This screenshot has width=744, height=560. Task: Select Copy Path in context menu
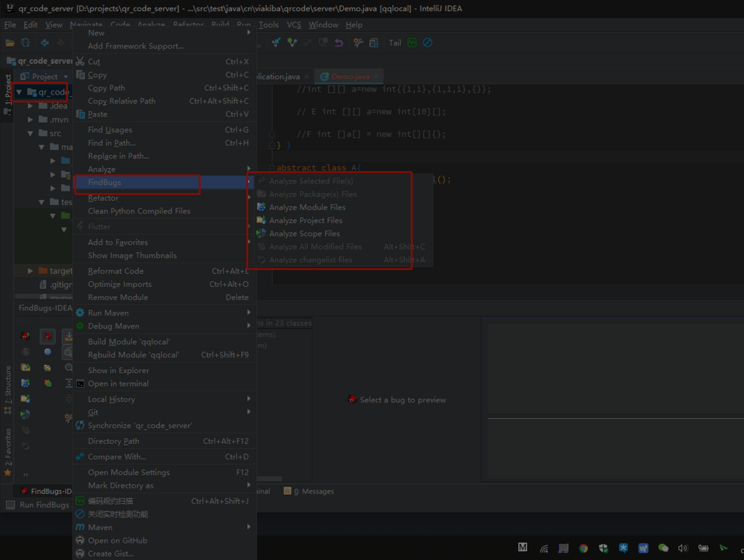pos(165,88)
